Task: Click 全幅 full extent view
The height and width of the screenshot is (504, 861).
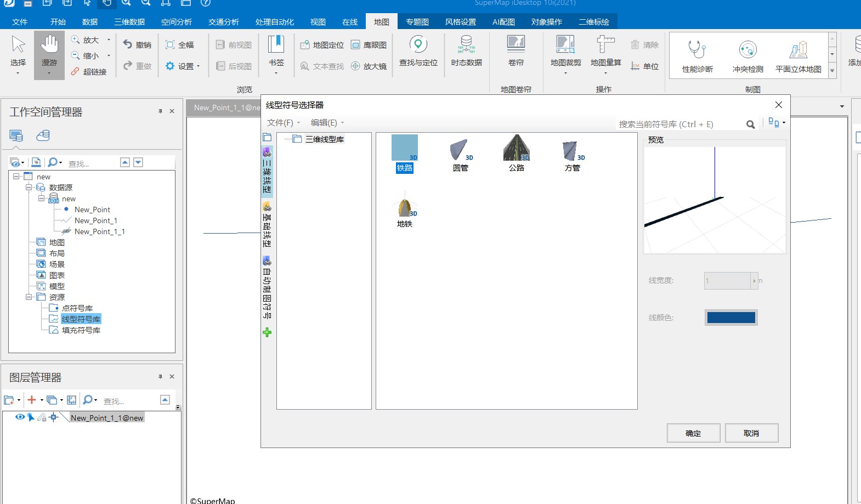Action: tap(180, 45)
